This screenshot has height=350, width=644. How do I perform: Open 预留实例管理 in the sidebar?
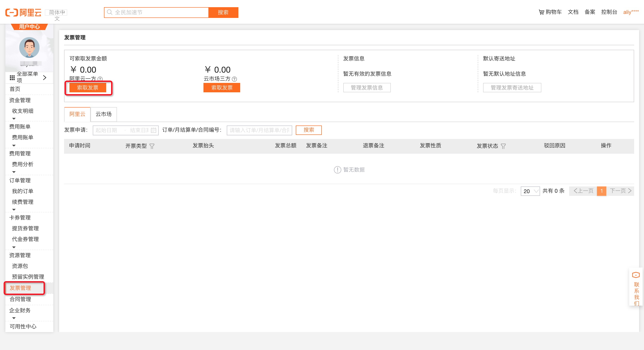28,277
